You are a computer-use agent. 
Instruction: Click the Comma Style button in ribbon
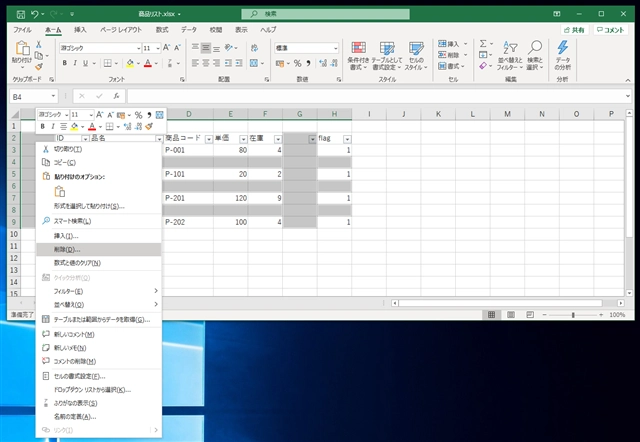pos(309,63)
